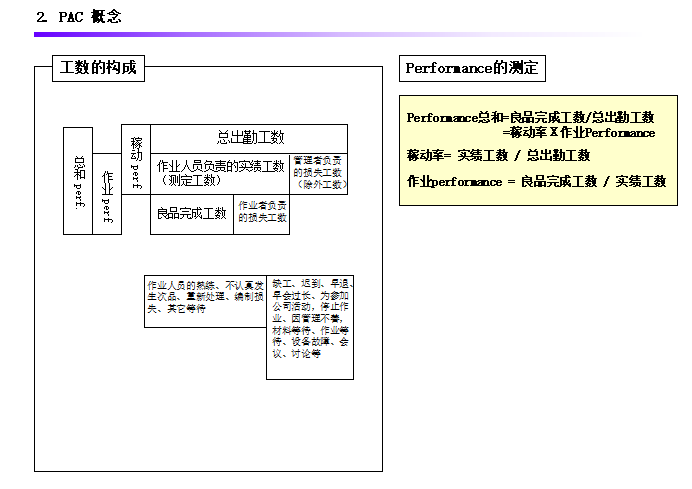Click the vertical "稼动 perf" cell
The image size is (692, 489).
(x=135, y=159)
